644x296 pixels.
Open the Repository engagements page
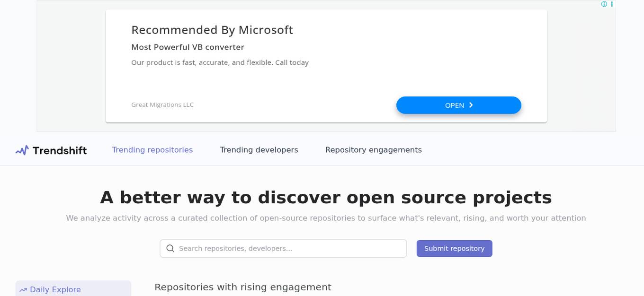[374, 150]
